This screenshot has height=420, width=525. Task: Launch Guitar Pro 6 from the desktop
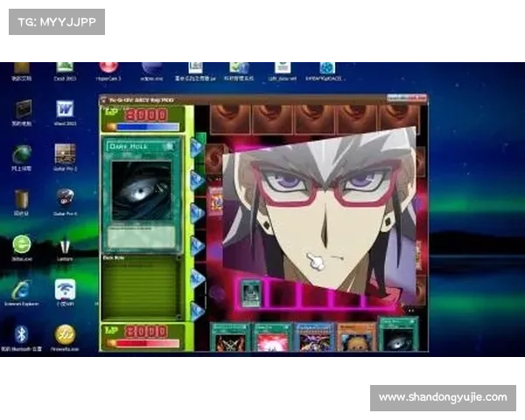(x=65, y=201)
